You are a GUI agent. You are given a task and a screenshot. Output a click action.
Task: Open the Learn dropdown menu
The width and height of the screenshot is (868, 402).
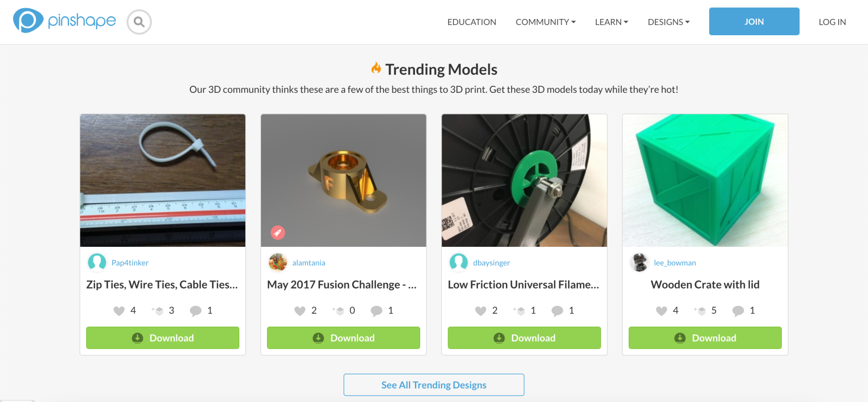coord(611,22)
